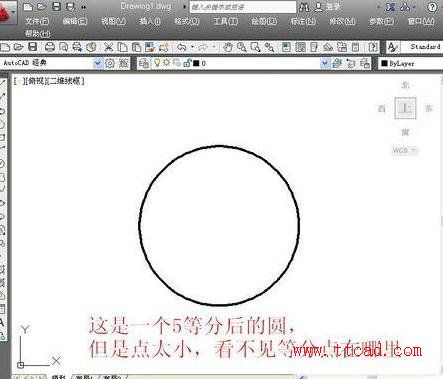Open the 绘图(D) menu

point(264,21)
